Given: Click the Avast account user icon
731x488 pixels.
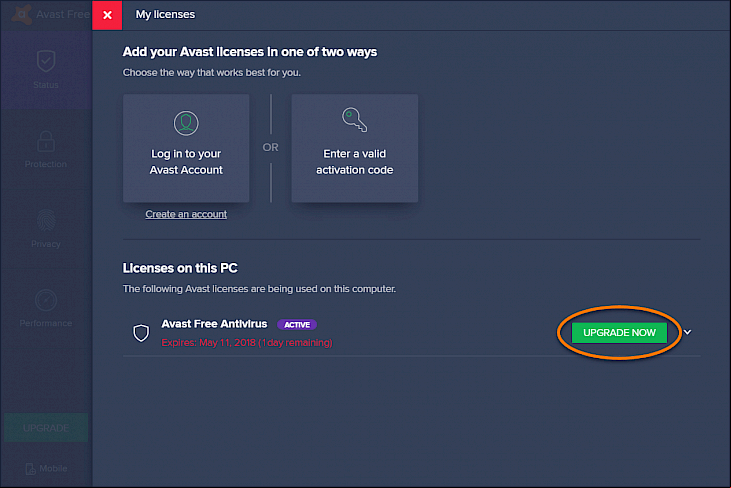Looking at the screenshot, I should (186, 123).
